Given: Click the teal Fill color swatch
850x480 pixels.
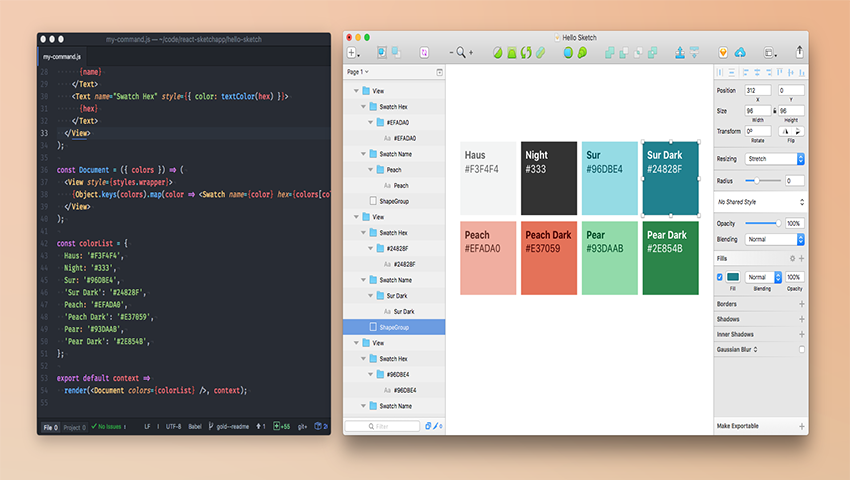Looking at the screenshot, I should coord(733,277).
